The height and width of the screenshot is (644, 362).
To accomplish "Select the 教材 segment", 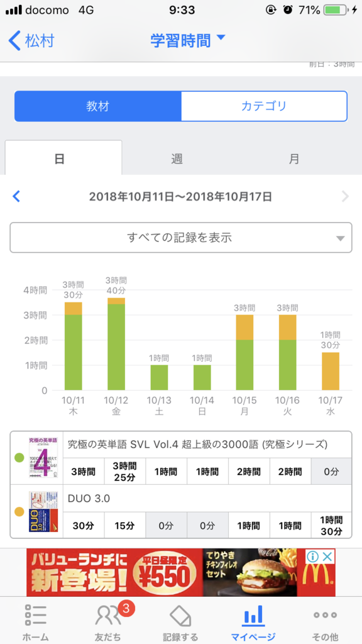I will point(97,106).
